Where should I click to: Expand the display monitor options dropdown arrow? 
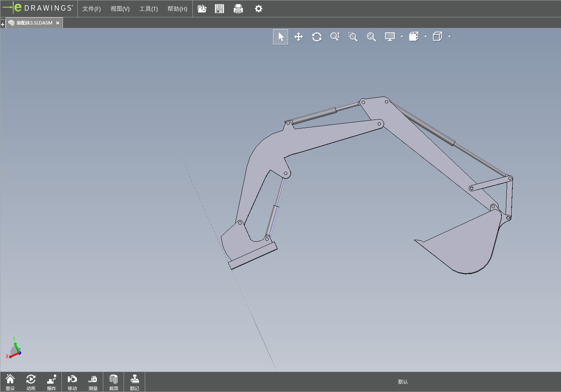(x=402, y=37)
